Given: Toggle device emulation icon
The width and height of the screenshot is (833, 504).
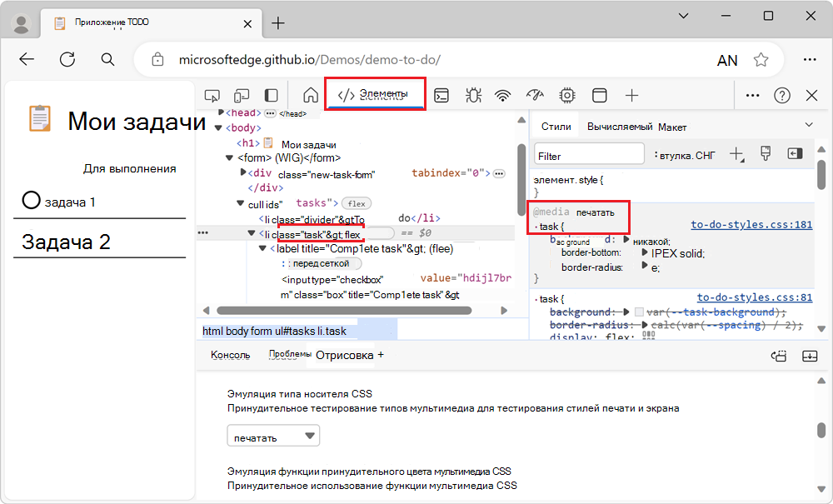Looking at the screenshot, I should point(242,96).
